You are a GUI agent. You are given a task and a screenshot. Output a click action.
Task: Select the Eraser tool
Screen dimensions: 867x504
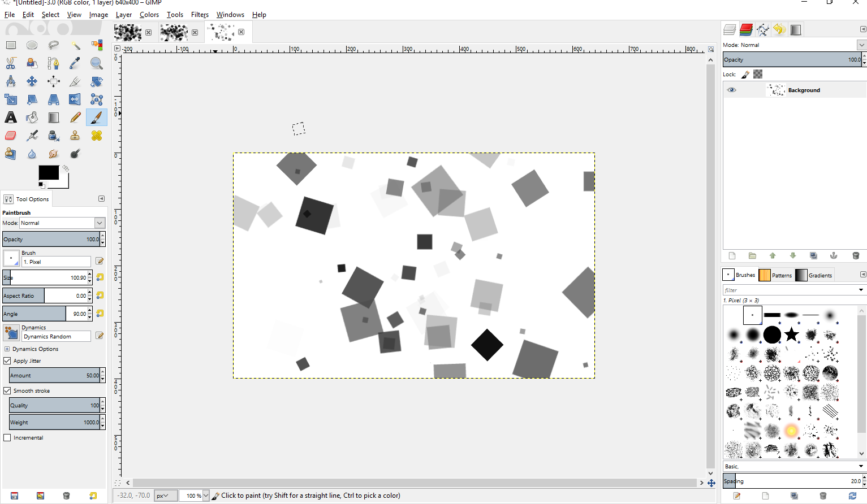[11, 136]
